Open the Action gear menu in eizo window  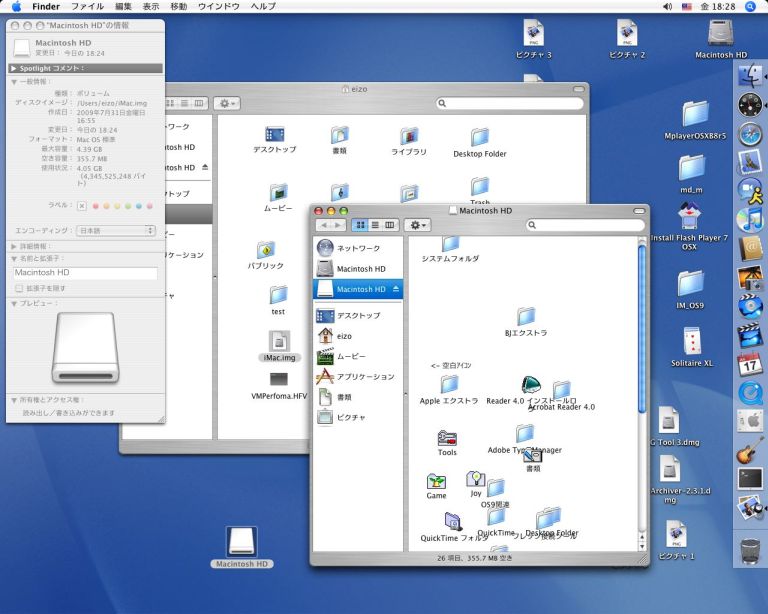pos(227,103)
